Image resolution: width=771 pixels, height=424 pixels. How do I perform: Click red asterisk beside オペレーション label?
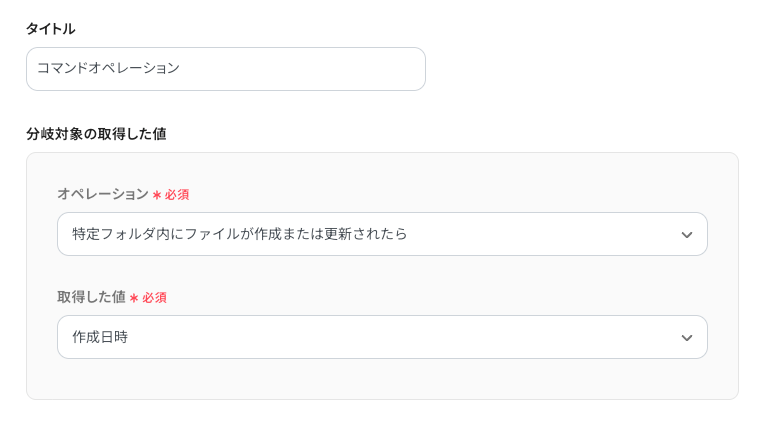[157, 195]
